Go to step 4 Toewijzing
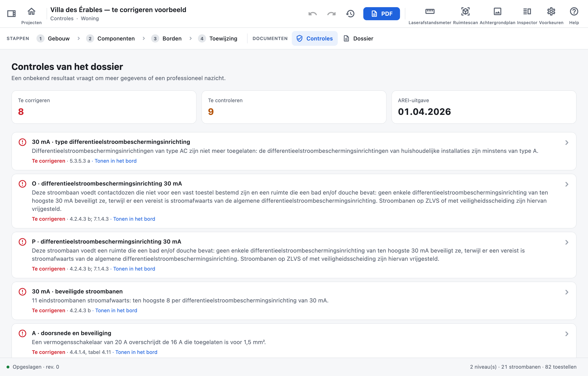Viewport: 588px width, 376px height. pyautogui.click(x=218, y=38)
